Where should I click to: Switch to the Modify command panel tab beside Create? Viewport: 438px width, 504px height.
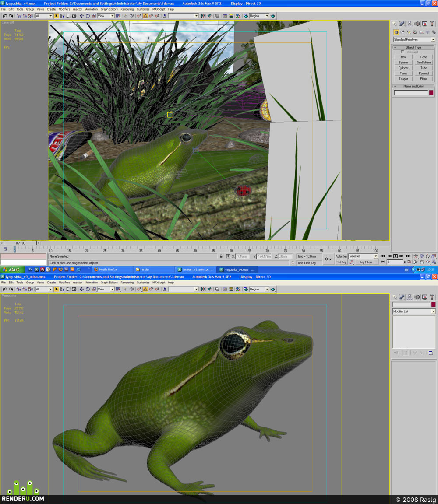coord(402,24)
